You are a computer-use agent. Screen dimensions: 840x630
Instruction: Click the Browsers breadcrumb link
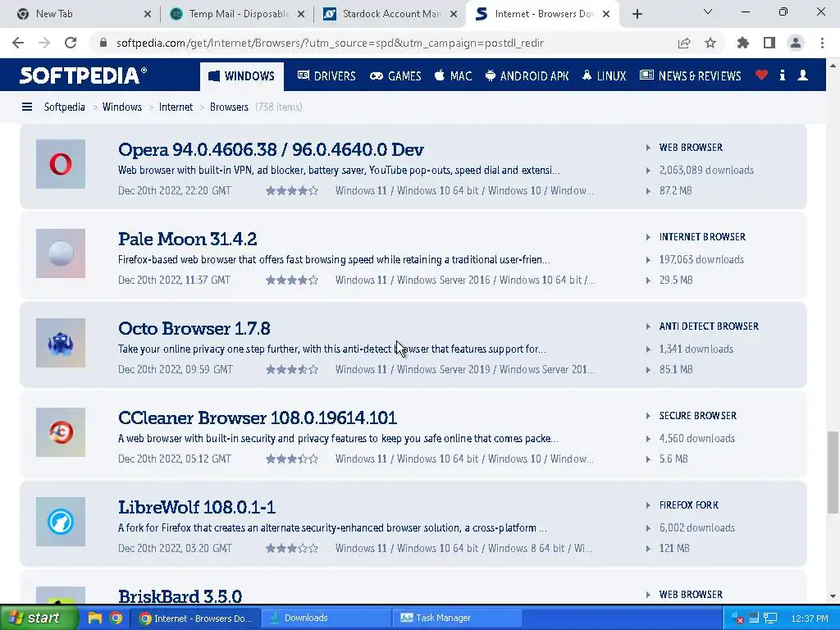[x=229, y=107]
